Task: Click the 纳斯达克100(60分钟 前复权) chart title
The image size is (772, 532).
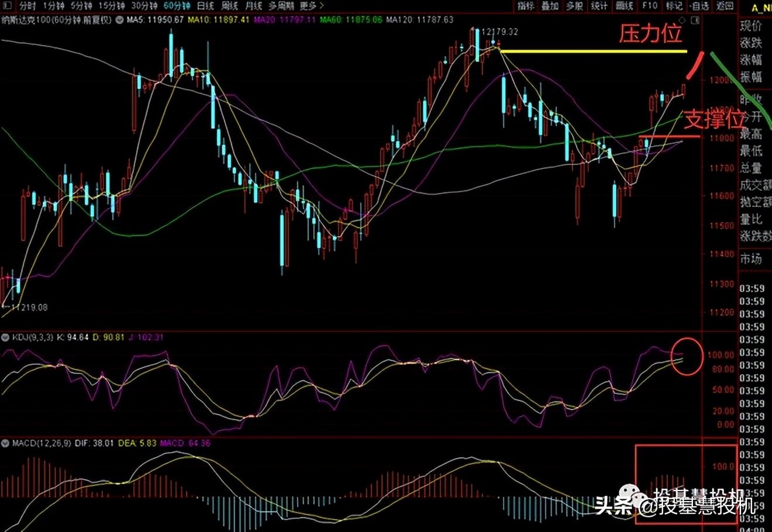Action: 57,20
